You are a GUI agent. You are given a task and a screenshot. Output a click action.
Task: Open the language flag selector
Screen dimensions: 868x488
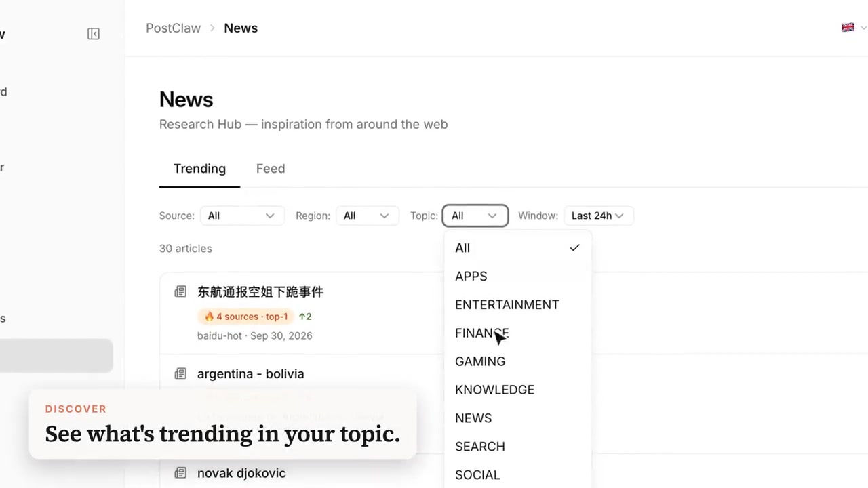pos(853,28)
